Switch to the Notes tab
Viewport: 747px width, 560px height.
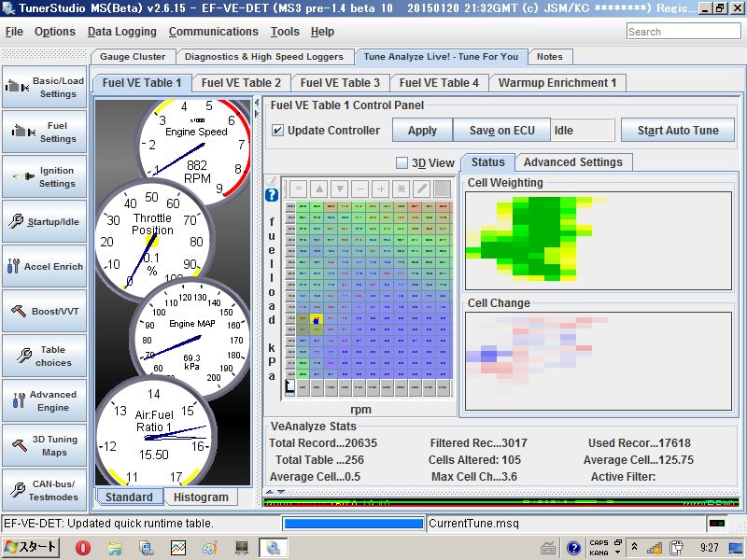(x=550, y=57)
